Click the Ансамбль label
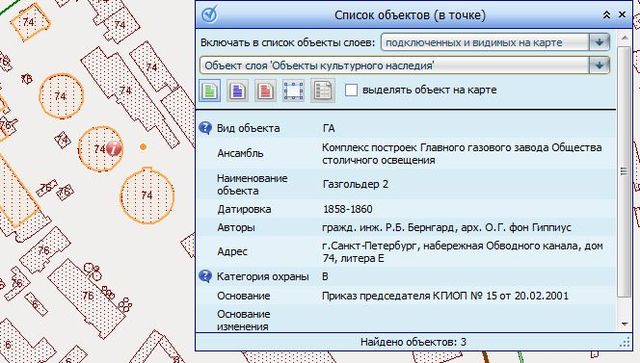The image size is (640, 363). coord(240,153)
